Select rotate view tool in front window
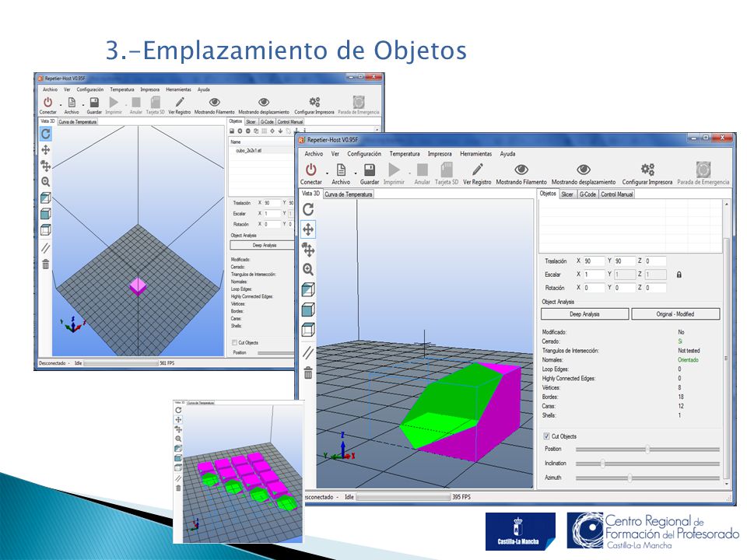 pos(308,209)
